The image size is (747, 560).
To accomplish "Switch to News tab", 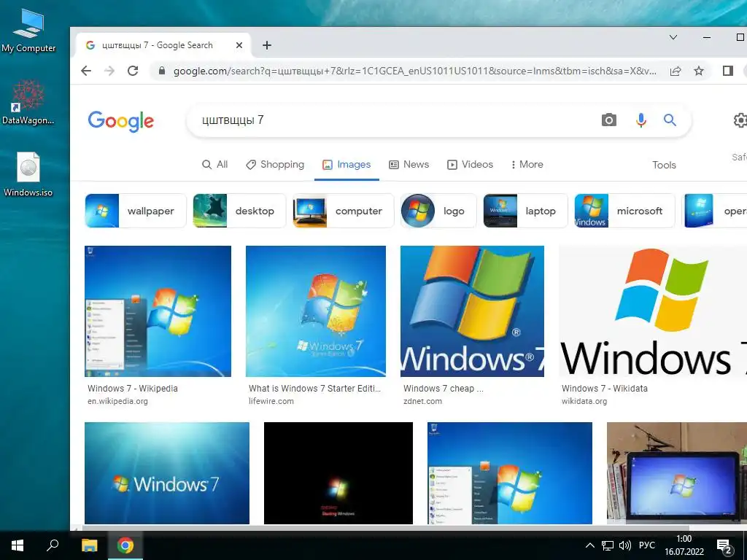I will 409,165.
